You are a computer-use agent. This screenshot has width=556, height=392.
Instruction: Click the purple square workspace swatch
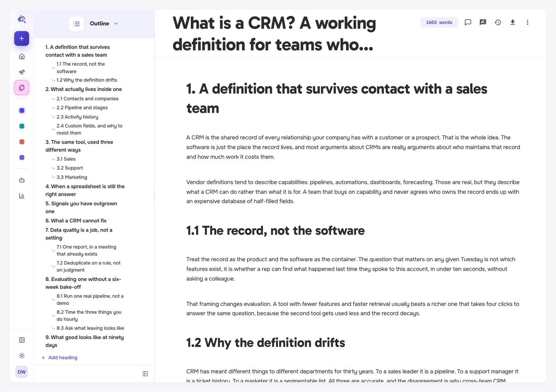pyautogui.click(x=22, y=157)
